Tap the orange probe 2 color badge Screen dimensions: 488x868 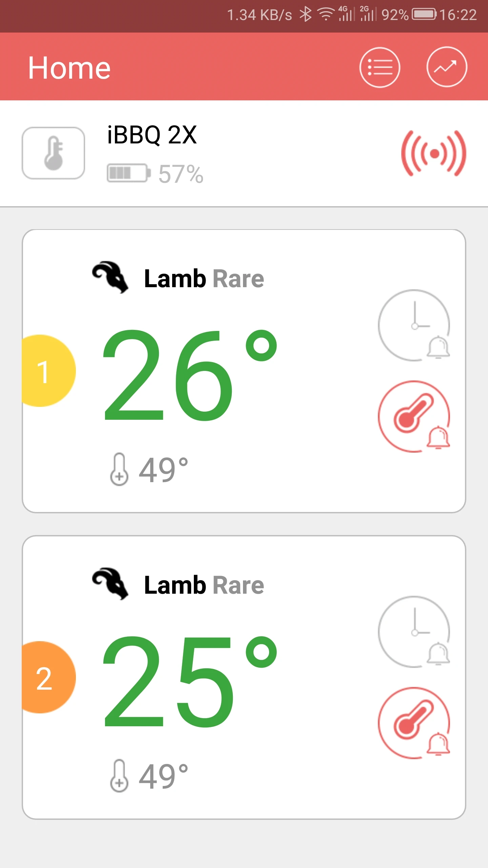pos(46,677)
